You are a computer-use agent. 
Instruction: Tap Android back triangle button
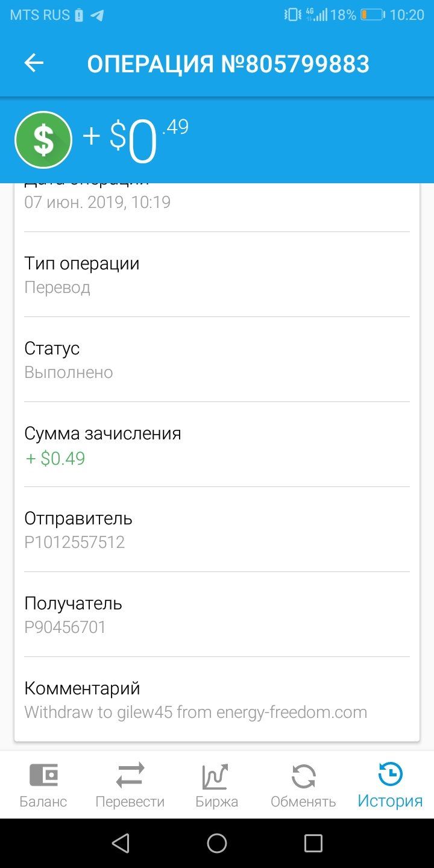[121, 843]
